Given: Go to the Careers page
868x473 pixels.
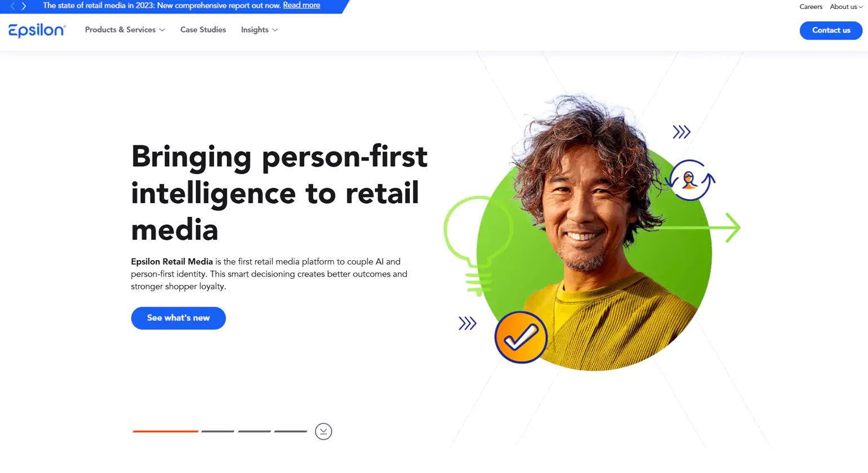Looking at the screenshot, I should coord(811,7).
